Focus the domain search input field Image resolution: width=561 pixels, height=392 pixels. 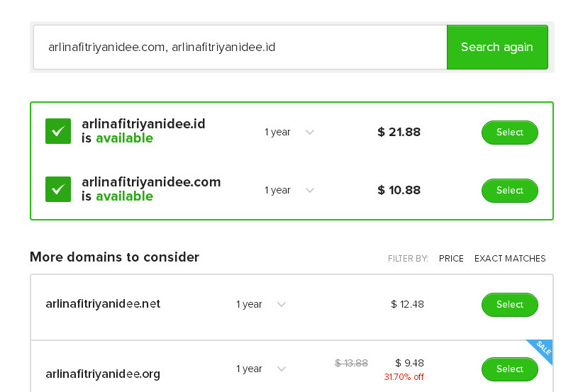tap(240, 47)
